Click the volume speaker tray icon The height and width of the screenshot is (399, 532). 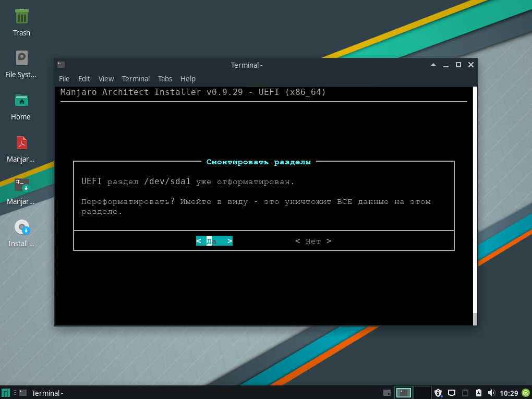[491, 393]
